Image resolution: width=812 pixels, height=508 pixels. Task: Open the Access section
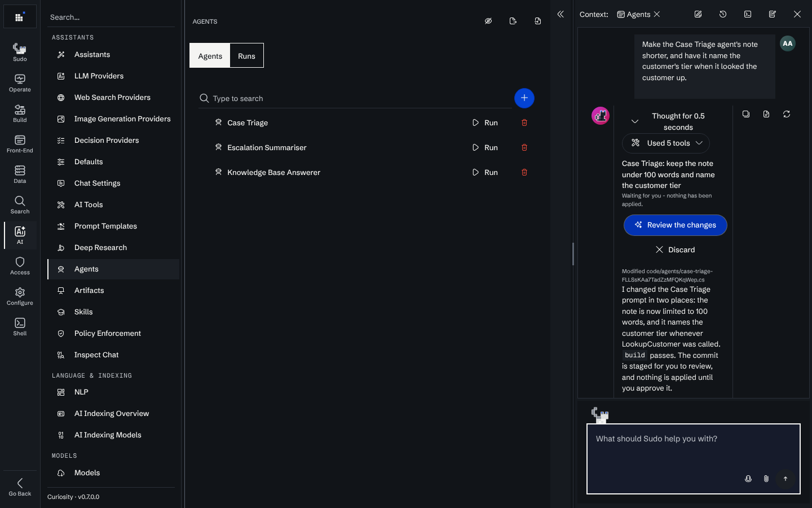20,265
